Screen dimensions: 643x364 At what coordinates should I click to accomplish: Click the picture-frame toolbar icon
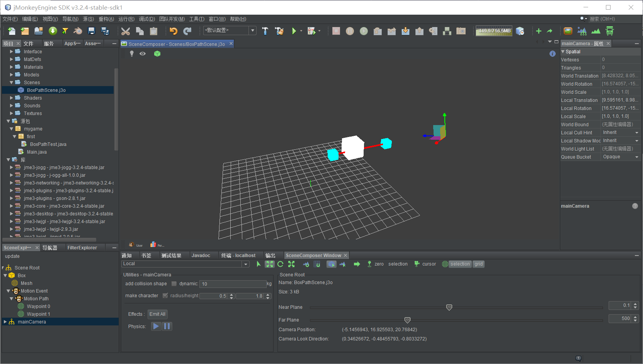tap(568, 31)
